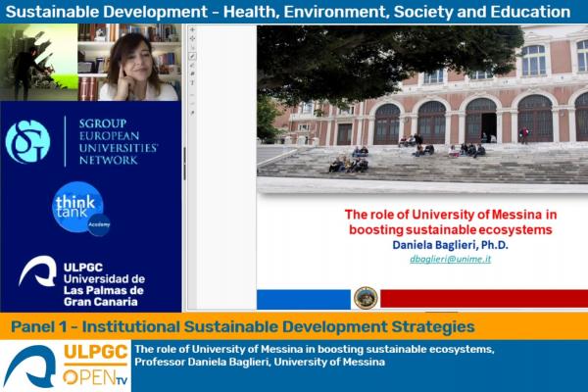Click 'Universidad de Las Palmas de Gran Canaria' text
Image resolution: width=588 pixels, height=392 pixels.
coord(104,290)
